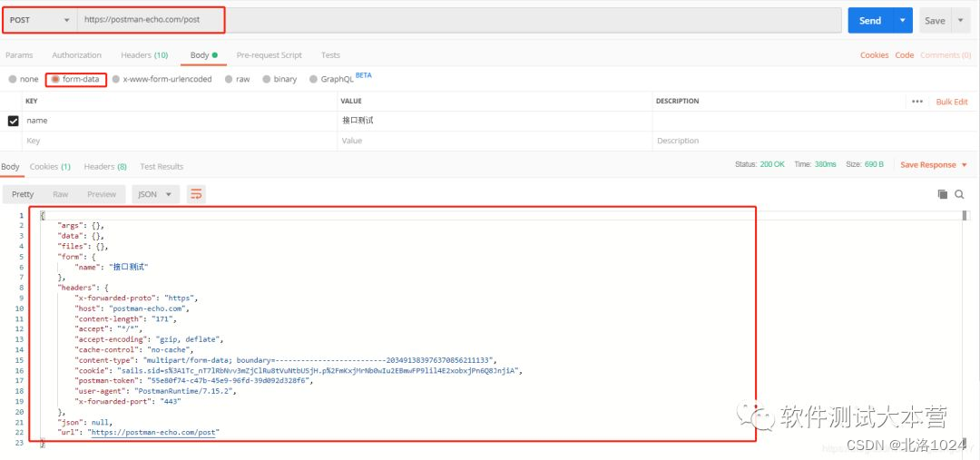This screenshot has height=460, width=980.
Task: Send the request
Action: point(870,21)
